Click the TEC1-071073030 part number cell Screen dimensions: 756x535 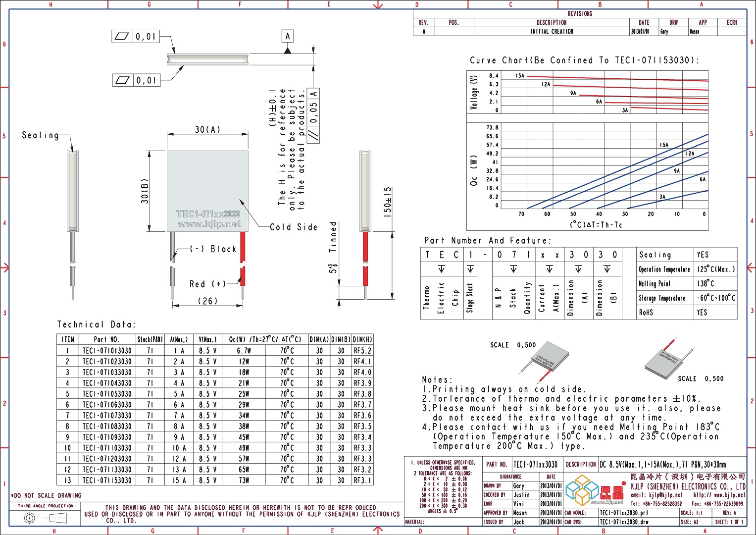click(x=107, y=416)
